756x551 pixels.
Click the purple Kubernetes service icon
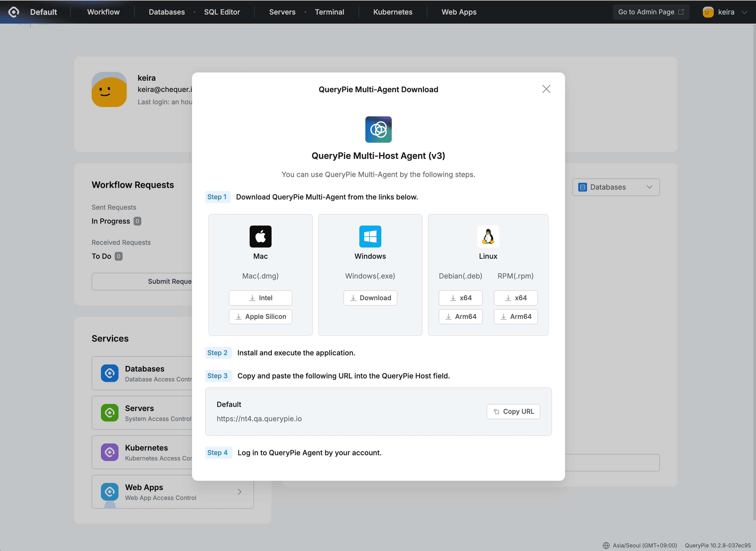[x=109, y=452]
